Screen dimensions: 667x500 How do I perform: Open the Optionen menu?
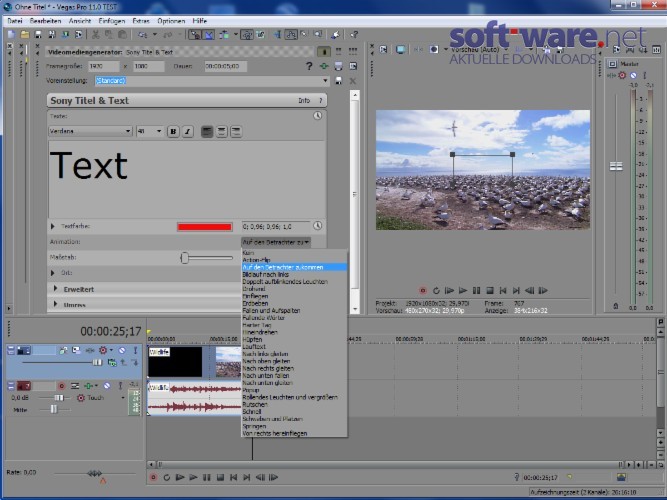[171, 21]
